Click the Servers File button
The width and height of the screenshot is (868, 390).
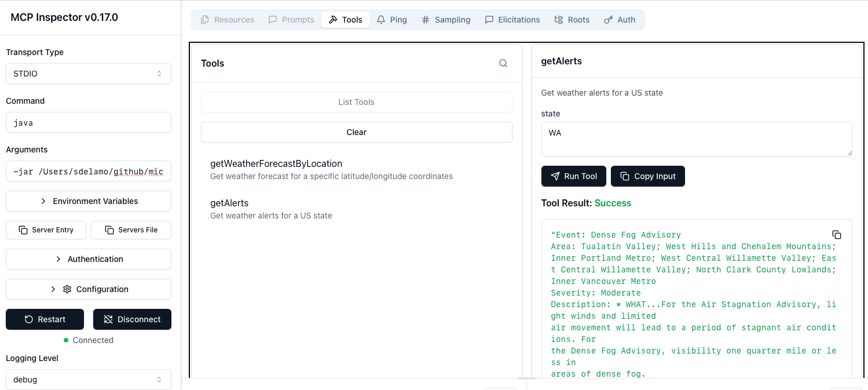click(x=131, y=230)
